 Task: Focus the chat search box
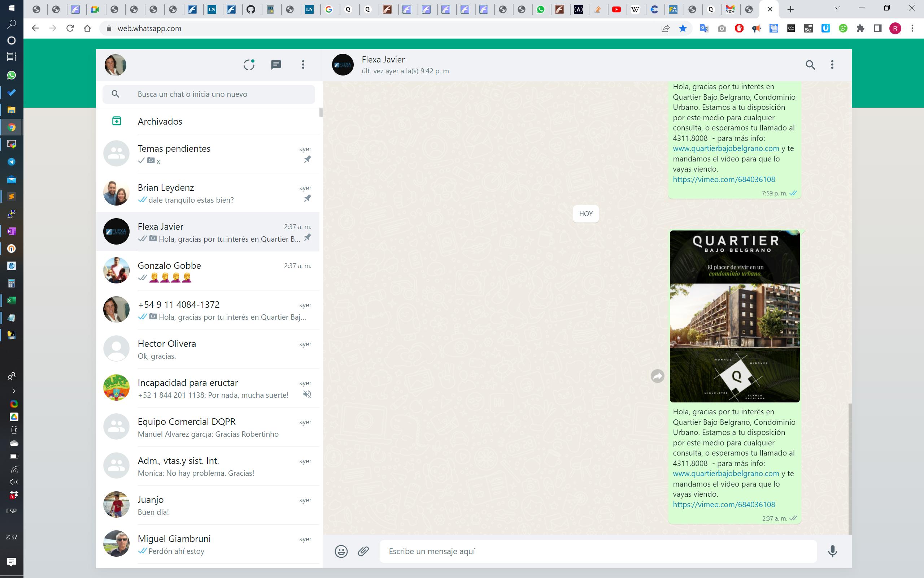209,94
